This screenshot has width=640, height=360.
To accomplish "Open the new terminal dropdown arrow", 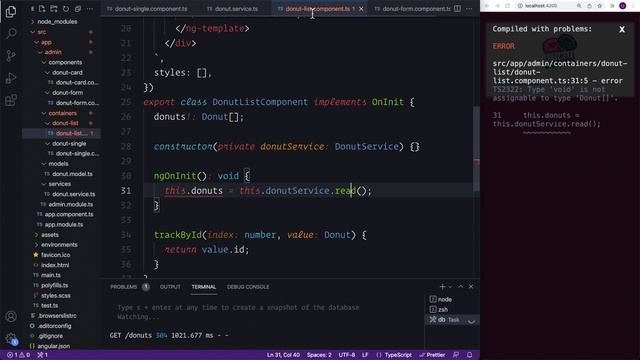I will pyautogui.click(x=450, y=287).
